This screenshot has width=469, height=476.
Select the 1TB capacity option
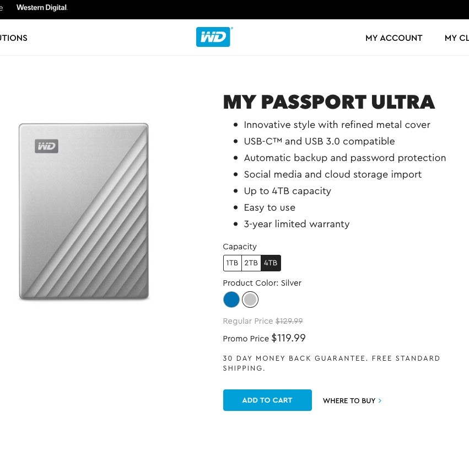click(233, 263)
